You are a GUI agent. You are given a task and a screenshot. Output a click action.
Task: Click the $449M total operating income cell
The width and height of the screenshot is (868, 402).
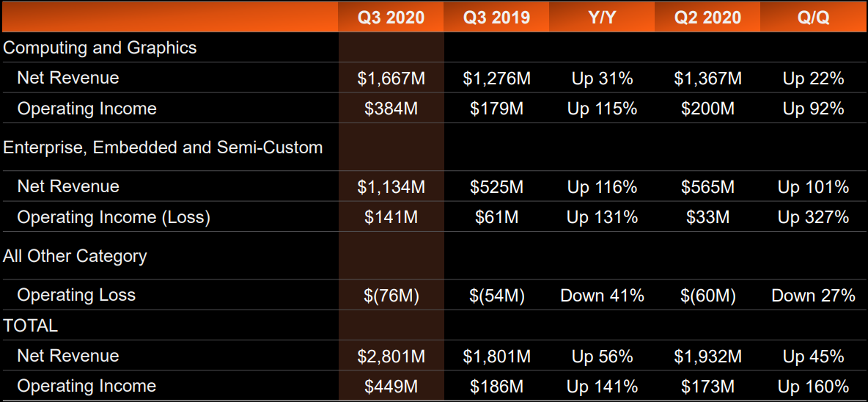(391, 387)
